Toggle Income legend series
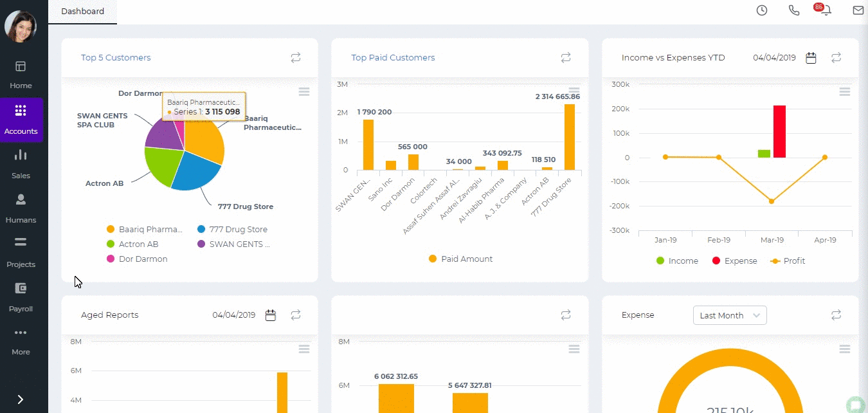The height and width of the screenshot is (413, 868). pos(677,261)
